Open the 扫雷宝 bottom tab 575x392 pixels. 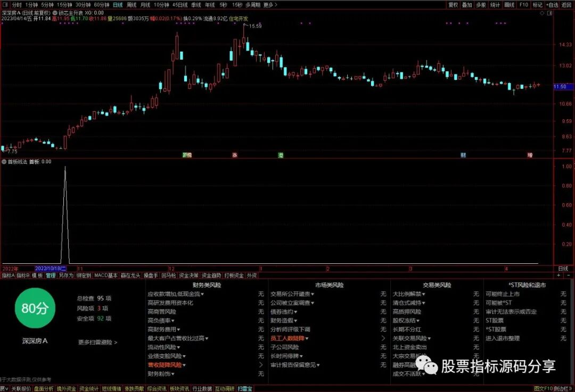tap(245, 389)
